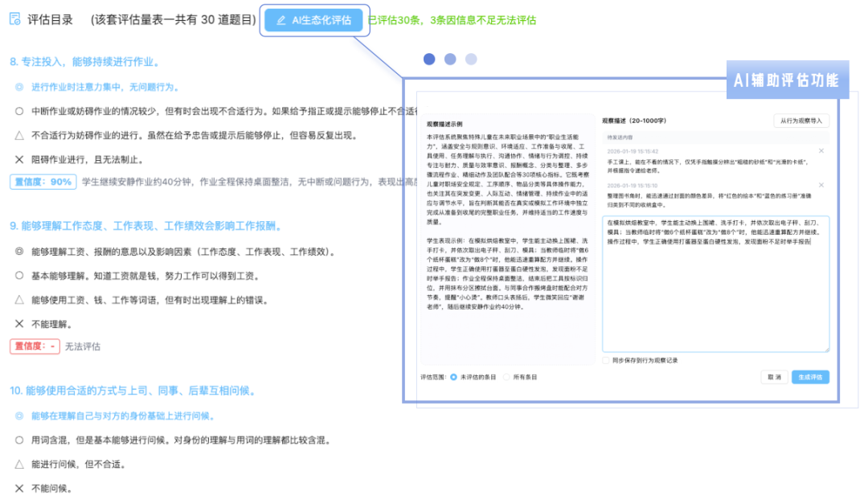This screenshot has height=496, width=868.
Task: Click pending entry text 手工课上
Action: (708, 166)
